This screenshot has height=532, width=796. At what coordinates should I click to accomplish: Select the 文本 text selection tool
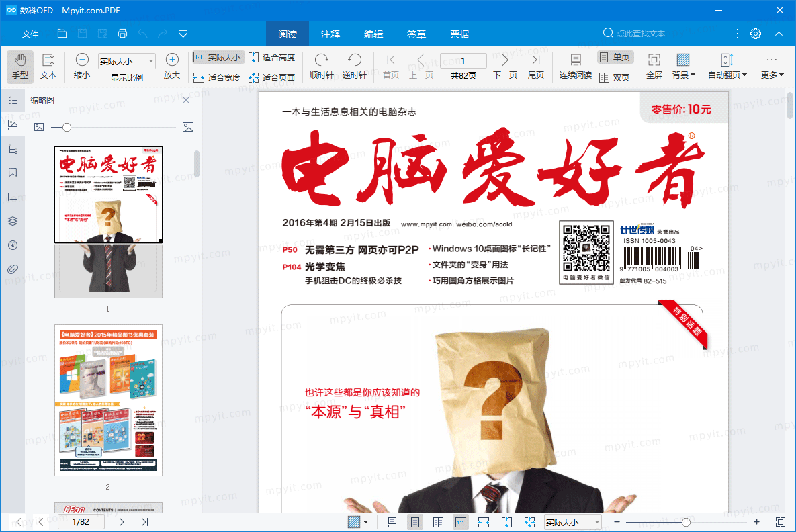pyautogui.click(x=48, y=66)
